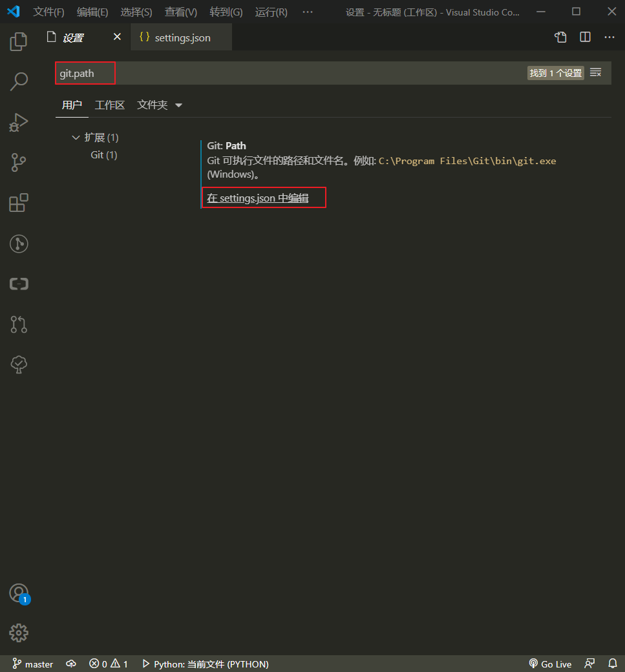Click the feedback icon in status bar
The height and width of the screenshot is (672, 625).
tap(590, 664)
